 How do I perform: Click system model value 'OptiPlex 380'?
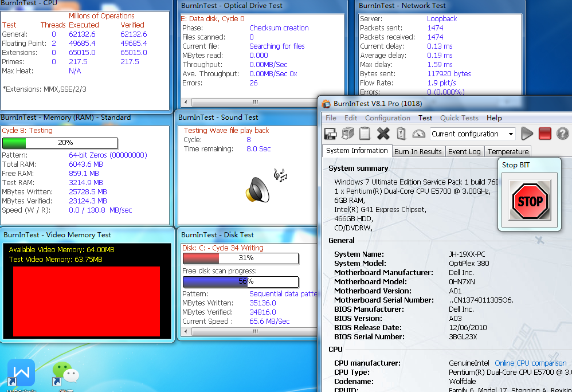point(469,263)
